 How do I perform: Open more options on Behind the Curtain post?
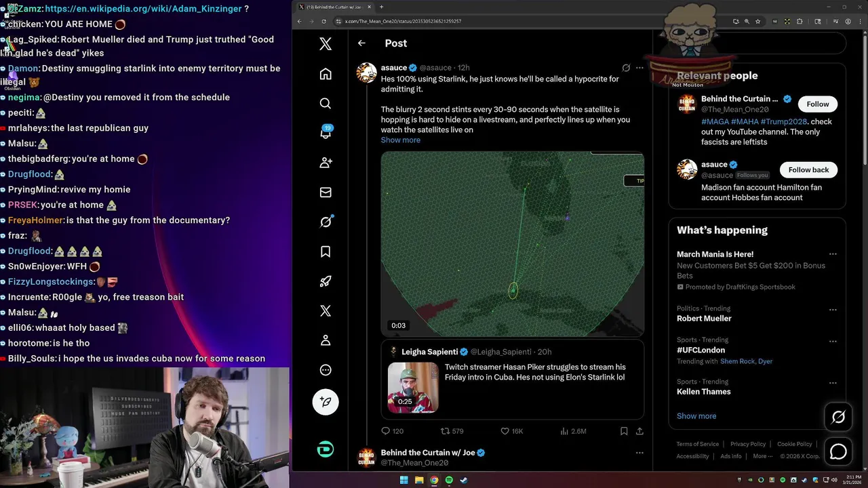click(x=639, y=453)
